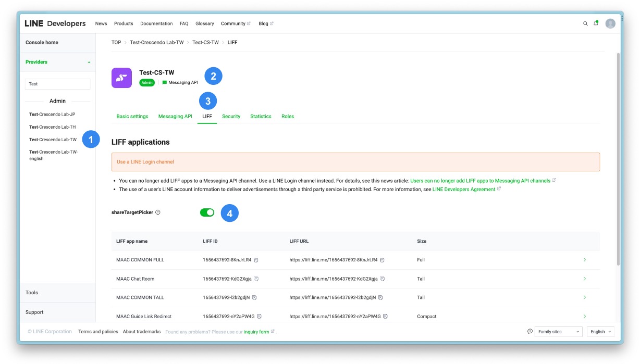
Task: Open FAQ in the top navigation
Action: click(184, 23)
